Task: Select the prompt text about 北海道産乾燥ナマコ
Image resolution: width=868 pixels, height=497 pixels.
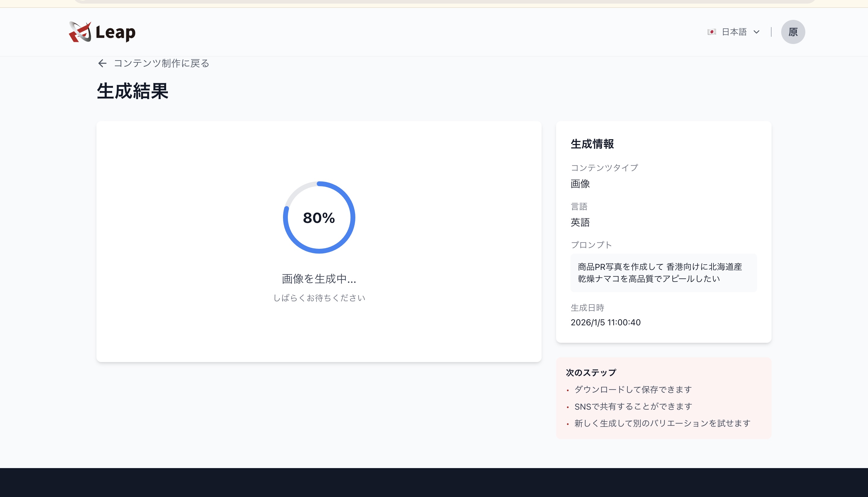Action: point(664,273)
